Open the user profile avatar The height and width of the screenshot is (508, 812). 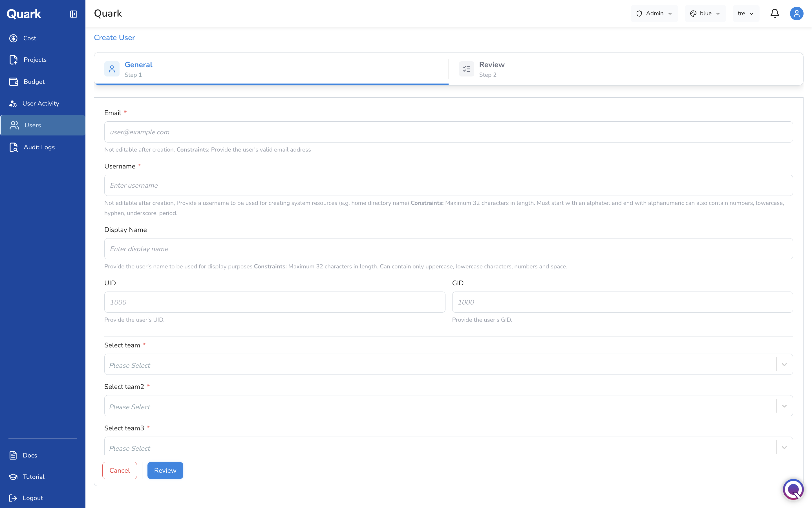796,14
